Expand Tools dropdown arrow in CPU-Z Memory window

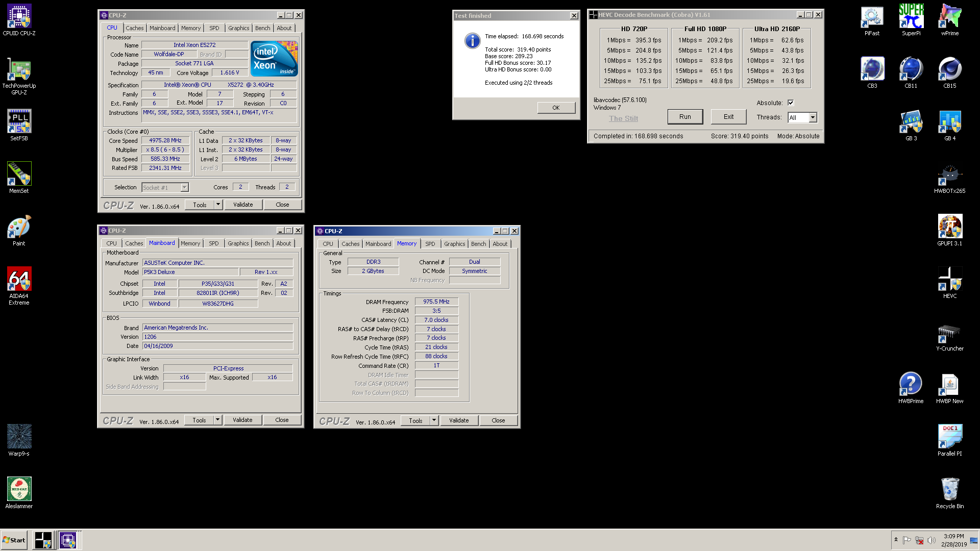[434, 420]
